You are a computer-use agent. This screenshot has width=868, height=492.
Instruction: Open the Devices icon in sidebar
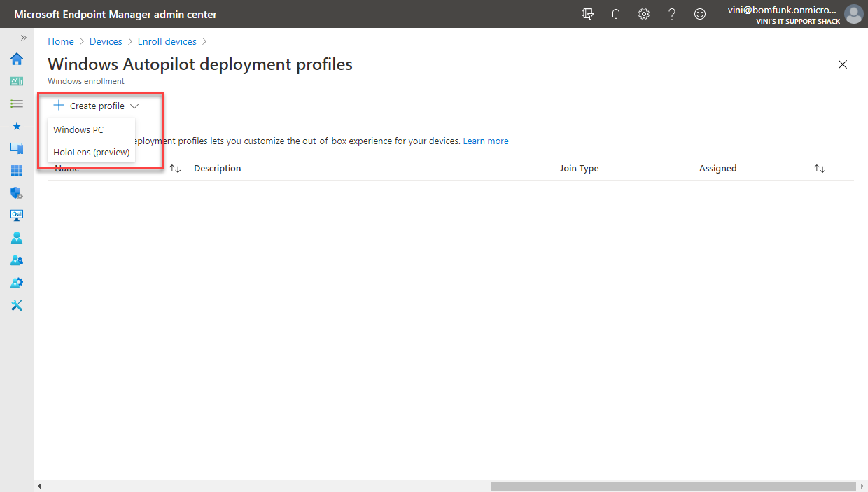coord(17,148)
